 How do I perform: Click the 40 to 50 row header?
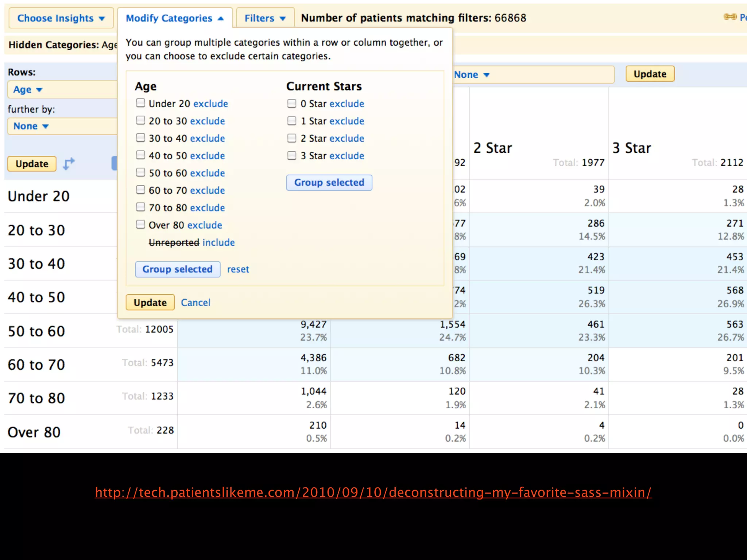tap(36, 297)
